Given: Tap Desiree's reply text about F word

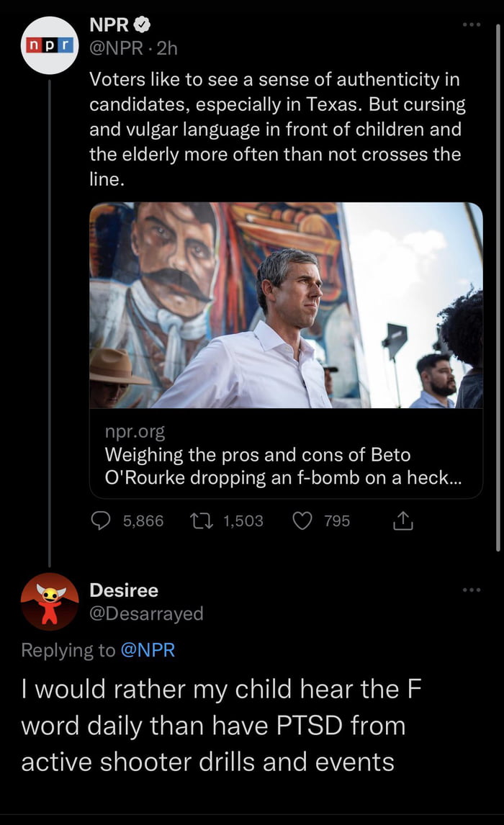Looking at the screenshot, I should coord(216,725).
